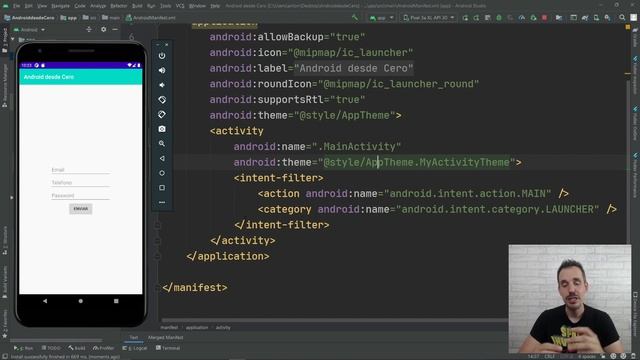The height and width of the screenshot is (360, 640).
Task: Switch to the Merged Manifest tab
Action: [x=165, y=338]
